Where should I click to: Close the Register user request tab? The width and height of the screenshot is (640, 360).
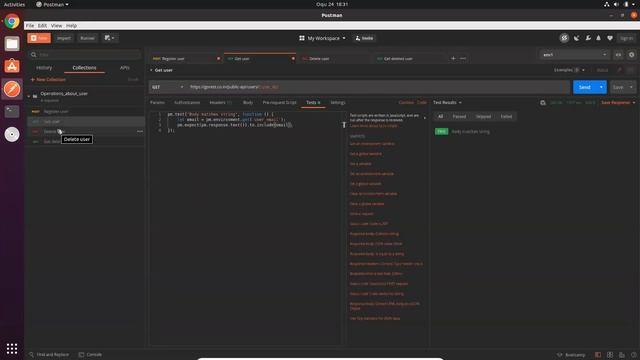pos(218,59)
